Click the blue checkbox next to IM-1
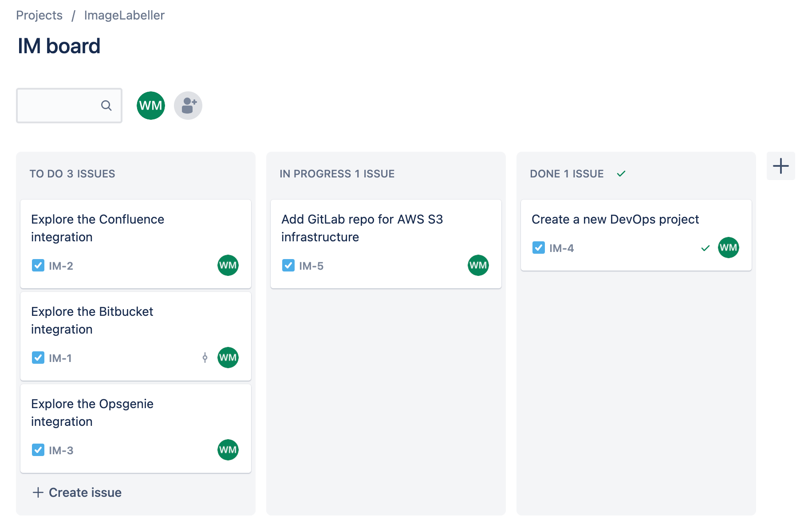The width and height of the screenshot is (812, 527). 38,358
